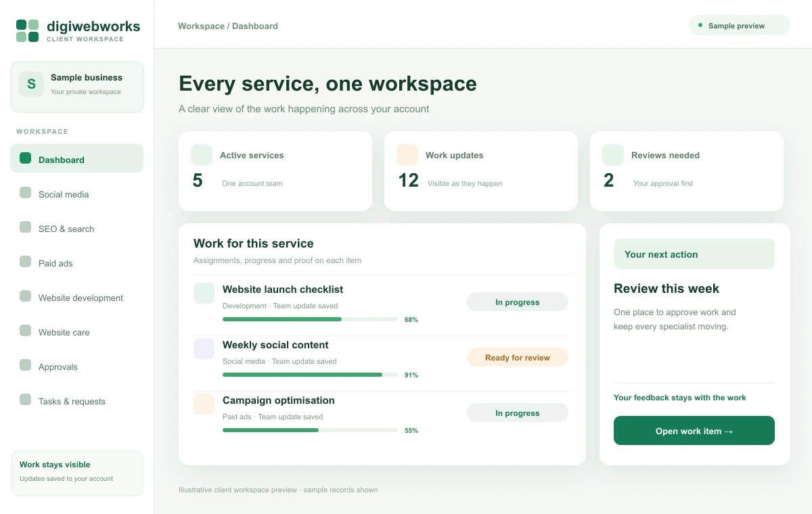
Task: Click the Website launch checklist title
Action: coord(283,289)
